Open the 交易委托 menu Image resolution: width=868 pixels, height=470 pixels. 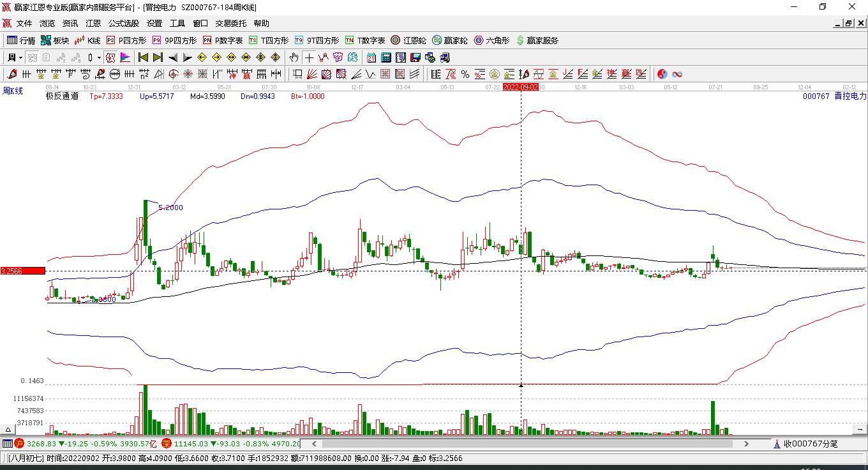coord(230,24)
